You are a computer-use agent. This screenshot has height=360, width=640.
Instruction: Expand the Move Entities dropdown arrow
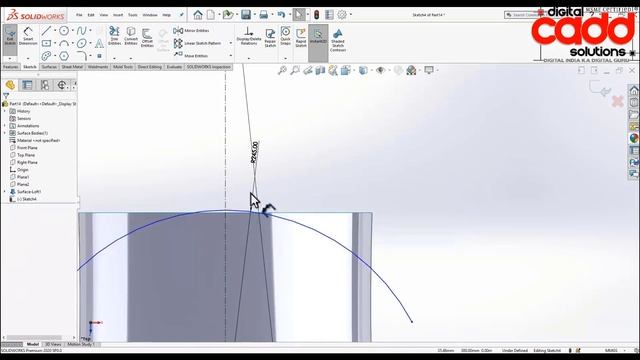231,56
